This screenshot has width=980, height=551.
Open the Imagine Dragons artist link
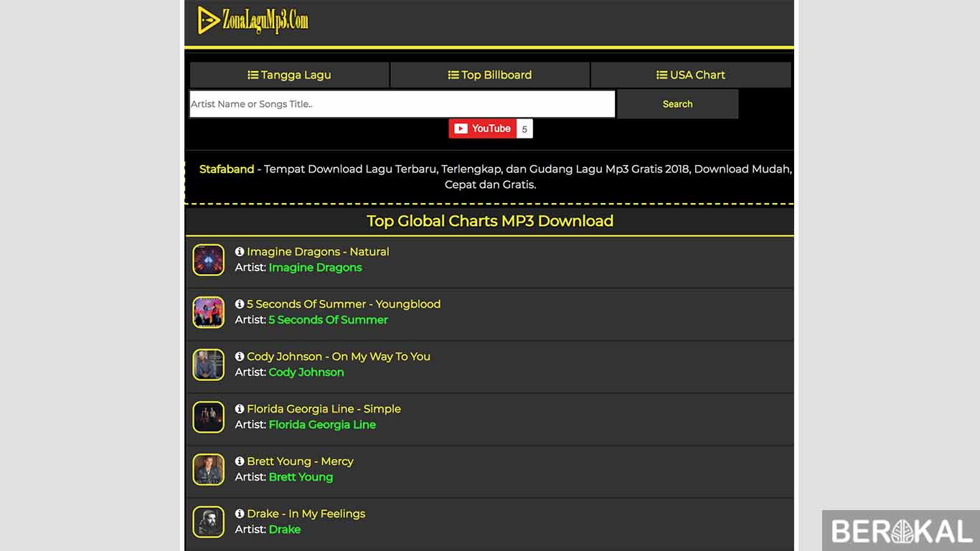click(315, 268)
